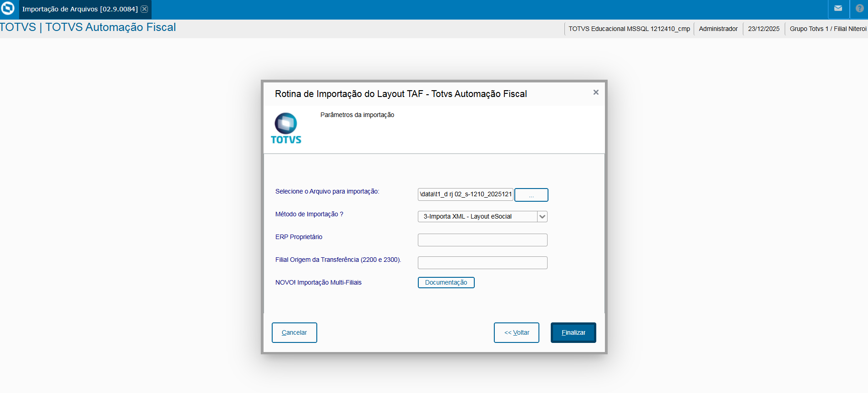Image resolution: width=868 pixels, height=393 pixels.
Task: Click the TOTVS logo in the dialog
Action: click(x=286, y=128)
